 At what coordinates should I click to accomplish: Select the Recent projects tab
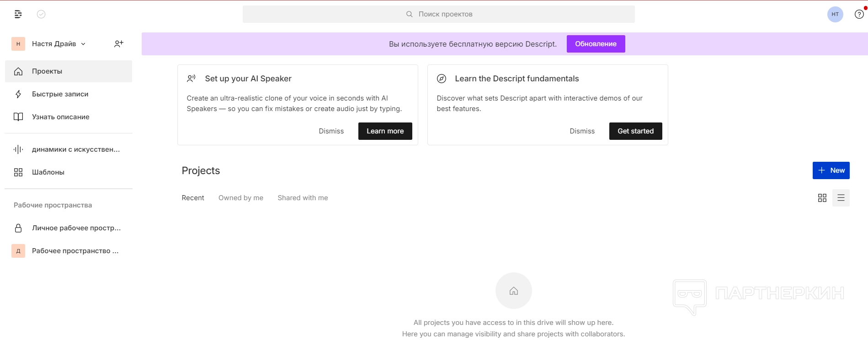(x=193, y=198)
